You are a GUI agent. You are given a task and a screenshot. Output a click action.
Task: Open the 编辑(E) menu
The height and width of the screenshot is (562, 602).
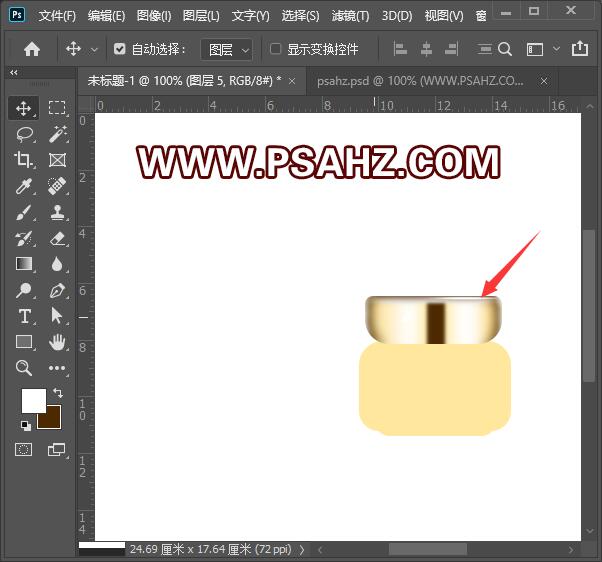coord(106,16)
